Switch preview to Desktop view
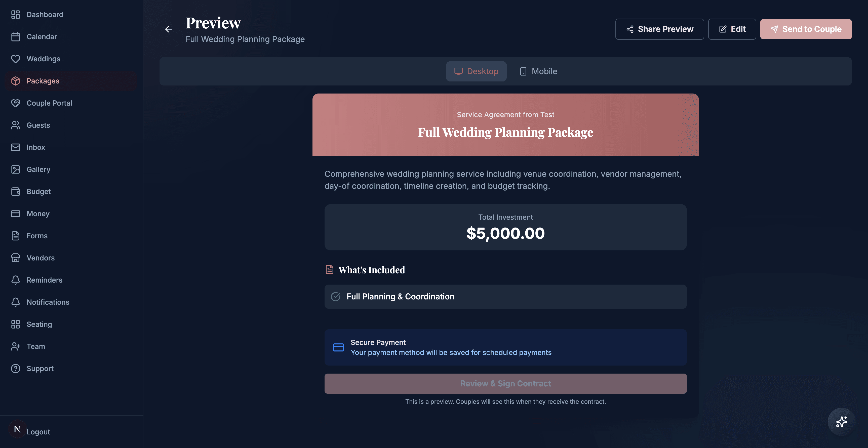Image resolution: width=868 pixels, height=448 pixels. pyautogui.click(x=476, y=71)
